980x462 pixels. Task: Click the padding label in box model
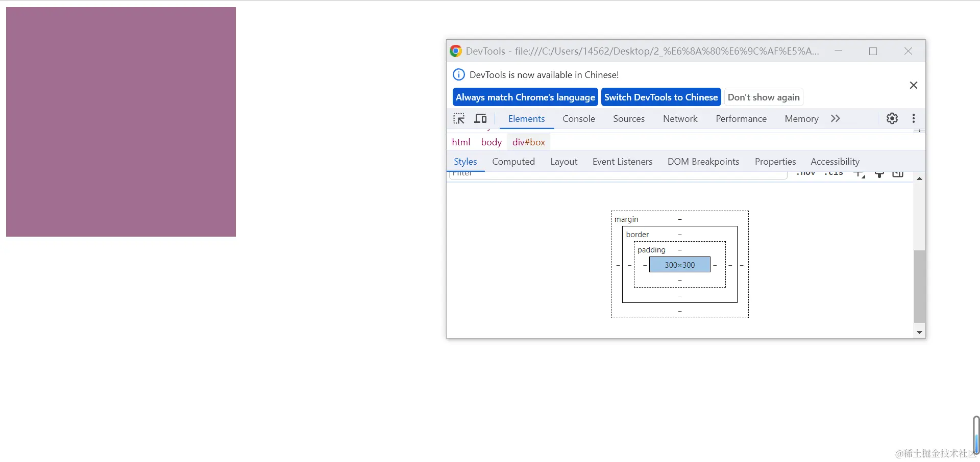tap(651, 250)
